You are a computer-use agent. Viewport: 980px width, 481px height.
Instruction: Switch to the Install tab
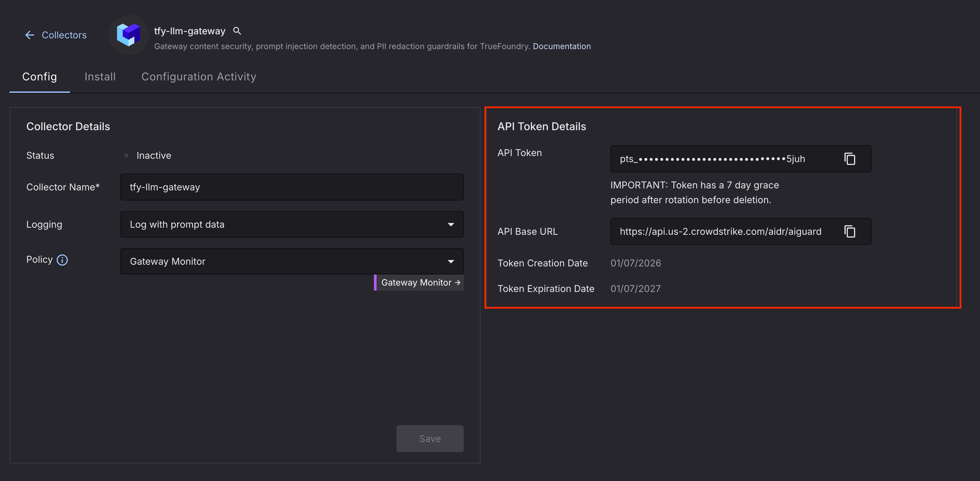100,77
